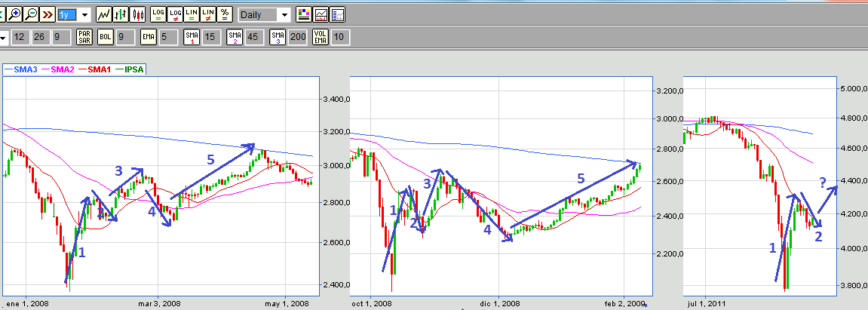Open the color palette settings icon
Viewport: 868px width, 310px height.
(304, 14)
